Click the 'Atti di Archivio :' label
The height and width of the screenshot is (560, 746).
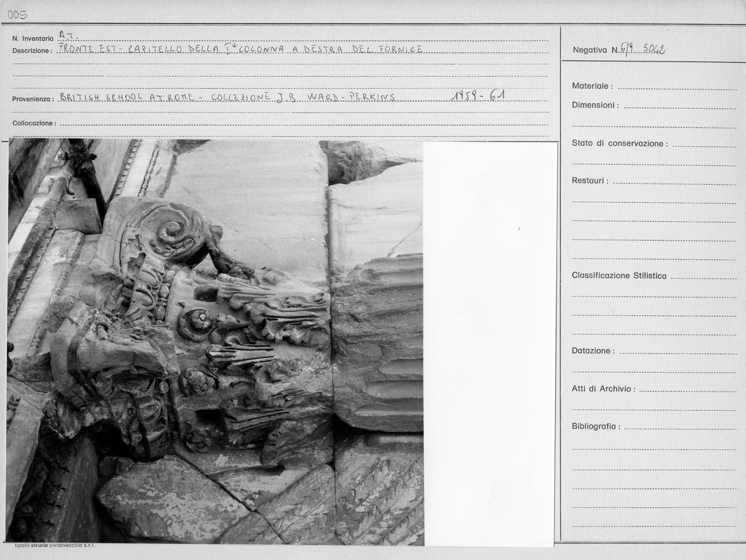[603, 389]
